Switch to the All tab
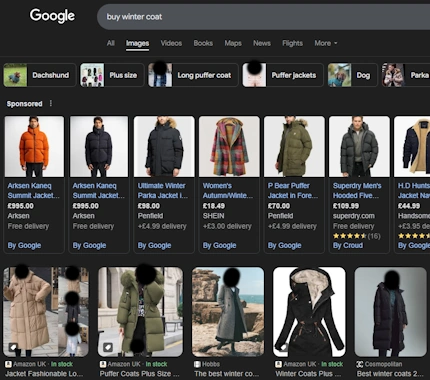Image resolution: width=430 pixels, height=380 pixels. 111,43
